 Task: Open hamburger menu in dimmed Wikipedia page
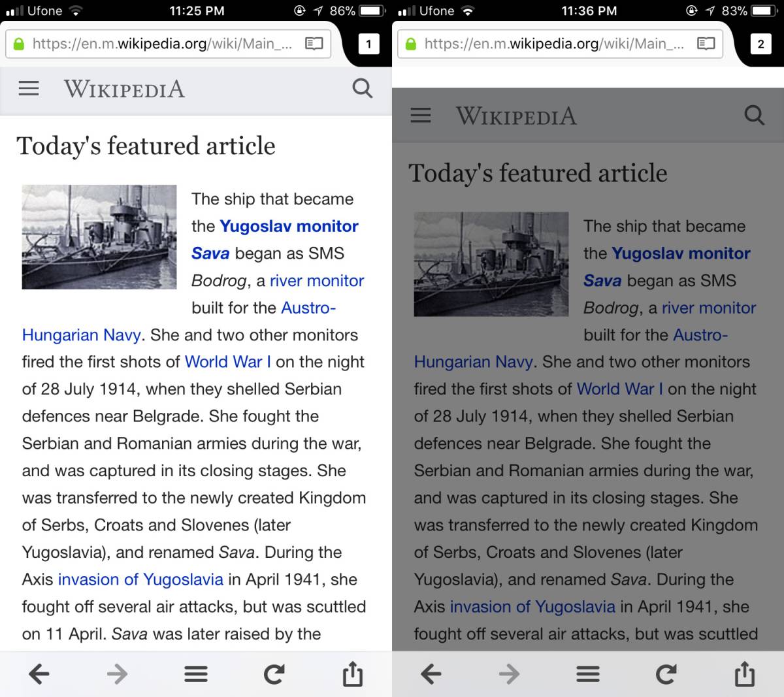[x=421, y=116]
